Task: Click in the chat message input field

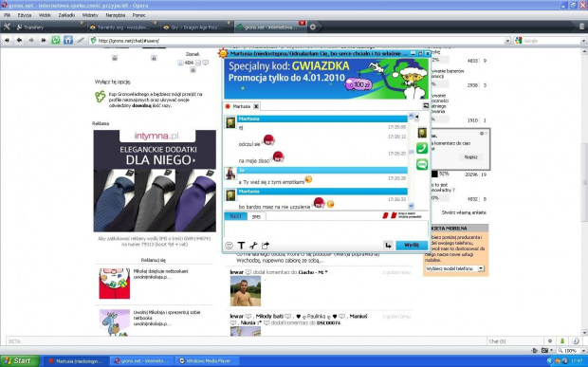Action: 326,229
